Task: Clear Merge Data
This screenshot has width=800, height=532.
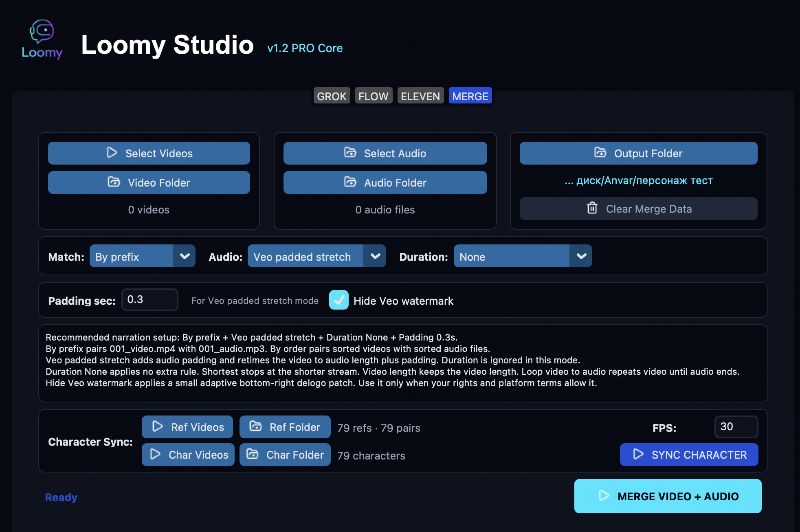Action: pos(639,209)
